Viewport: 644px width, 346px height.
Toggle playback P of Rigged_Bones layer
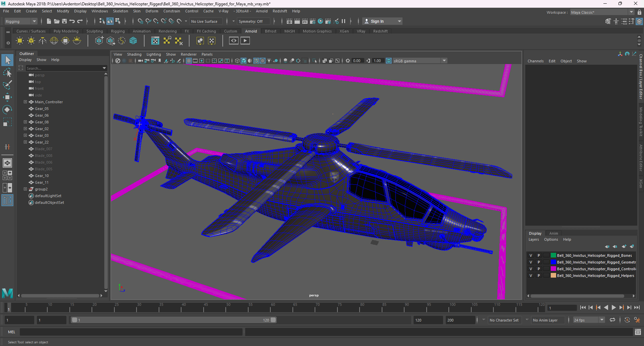pyautogui.click(x=539, y=255)
